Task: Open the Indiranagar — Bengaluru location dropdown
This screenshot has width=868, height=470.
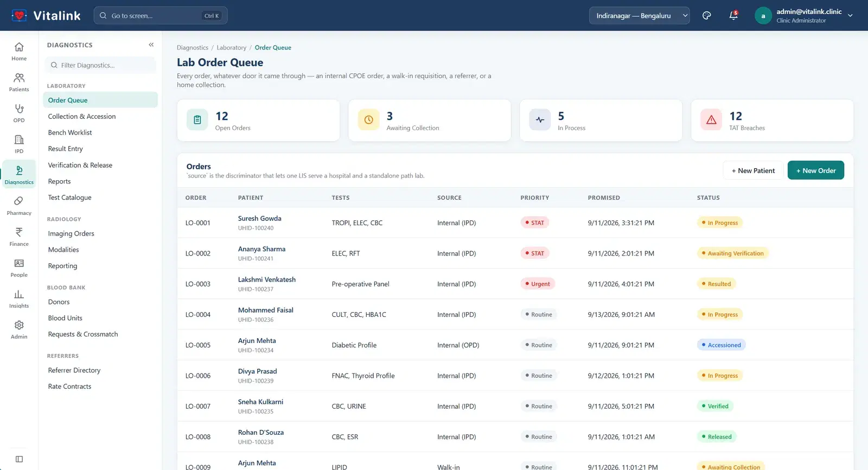Action: tap(640, 16)
